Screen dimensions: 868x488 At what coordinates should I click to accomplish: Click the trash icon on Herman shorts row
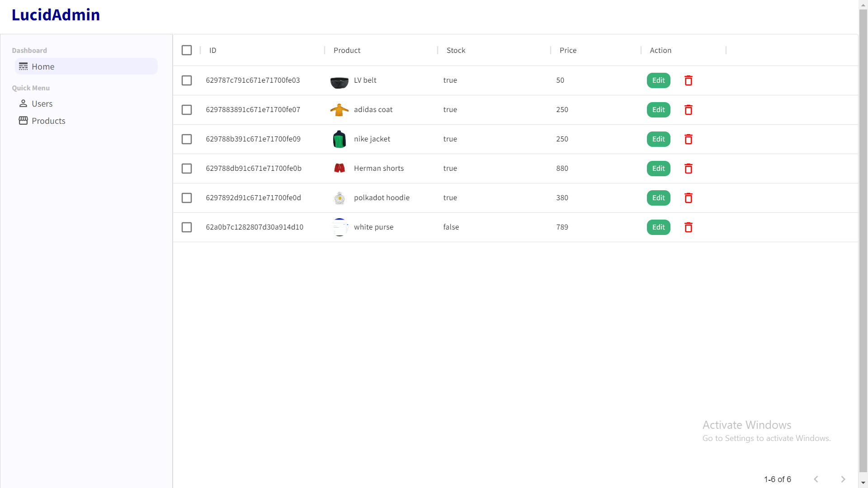(x=688, y=168)
